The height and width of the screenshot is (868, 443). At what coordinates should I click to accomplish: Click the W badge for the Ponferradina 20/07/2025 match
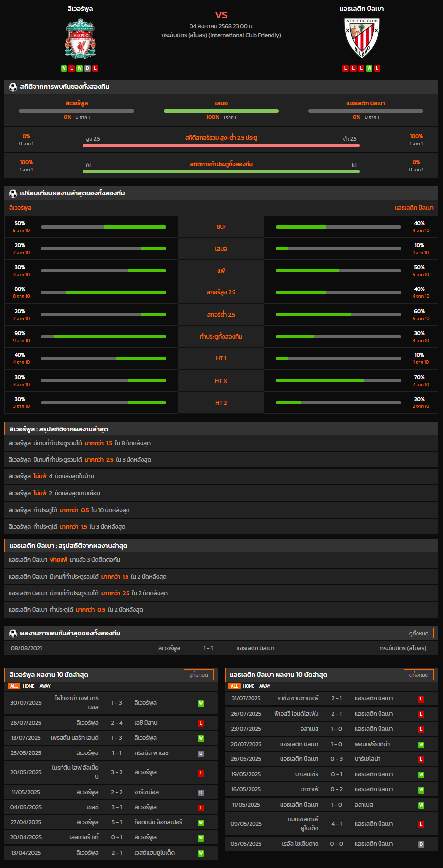pyautogui.click(x=421, y=745)
